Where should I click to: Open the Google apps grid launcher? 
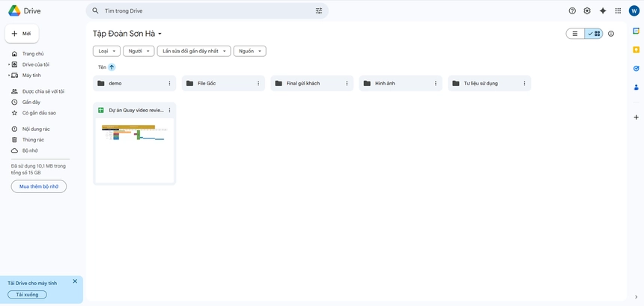click(618, 11)
